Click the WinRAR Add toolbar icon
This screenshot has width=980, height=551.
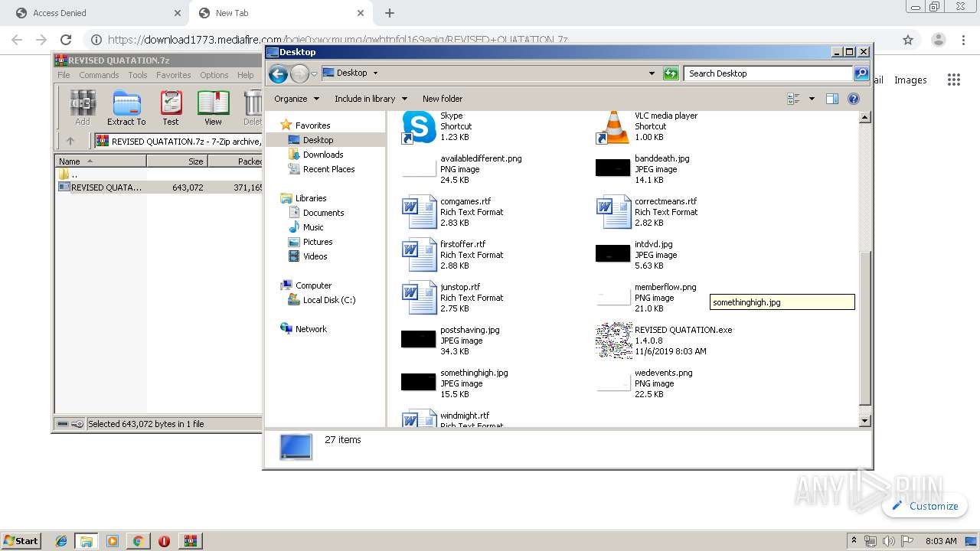(x=83, y=108)
